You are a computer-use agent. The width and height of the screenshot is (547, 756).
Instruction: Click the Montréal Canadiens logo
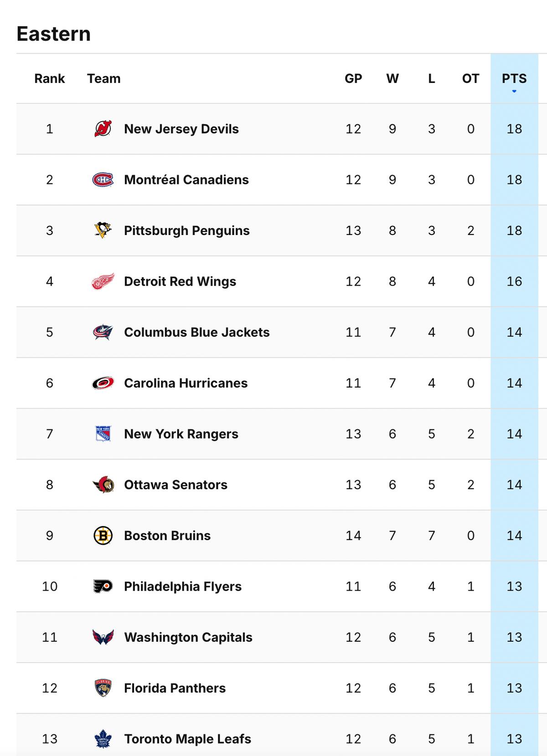(103, 180)
